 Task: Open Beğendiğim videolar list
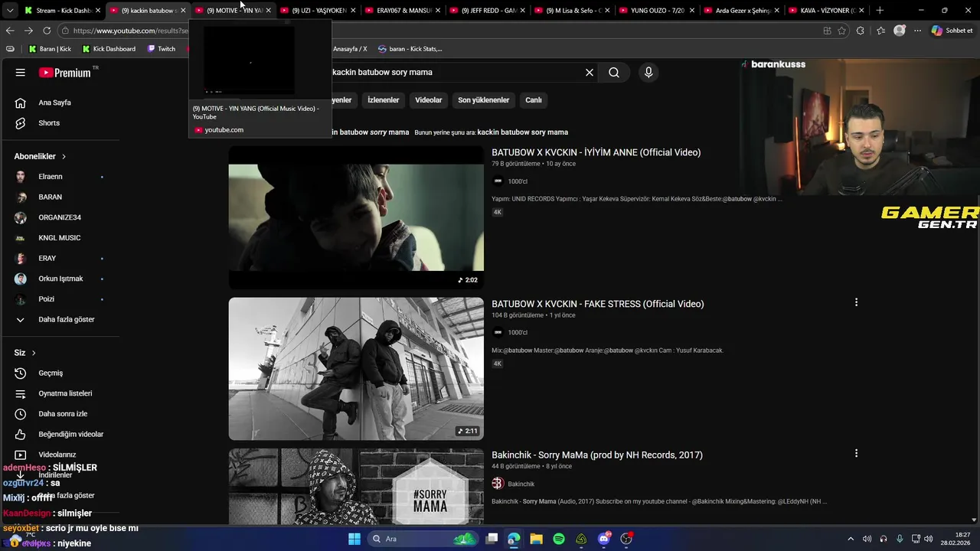[x=60, y=434]
